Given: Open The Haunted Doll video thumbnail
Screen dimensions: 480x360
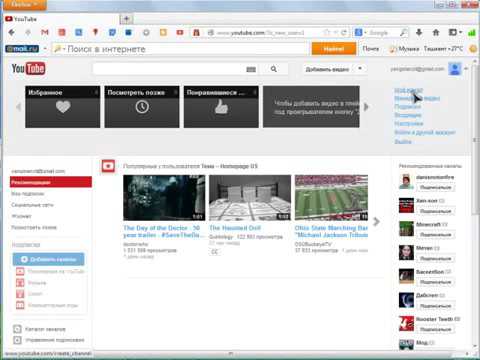Looking at the screenshot, I should coord(250,198).
